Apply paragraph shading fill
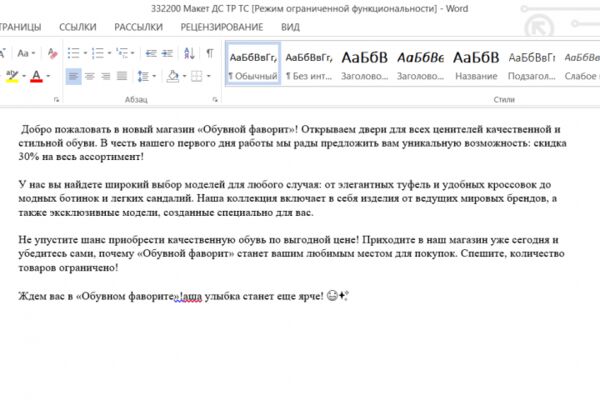This screenshot has width=600, height=400. pyautogui.click(x=173, y=76)
